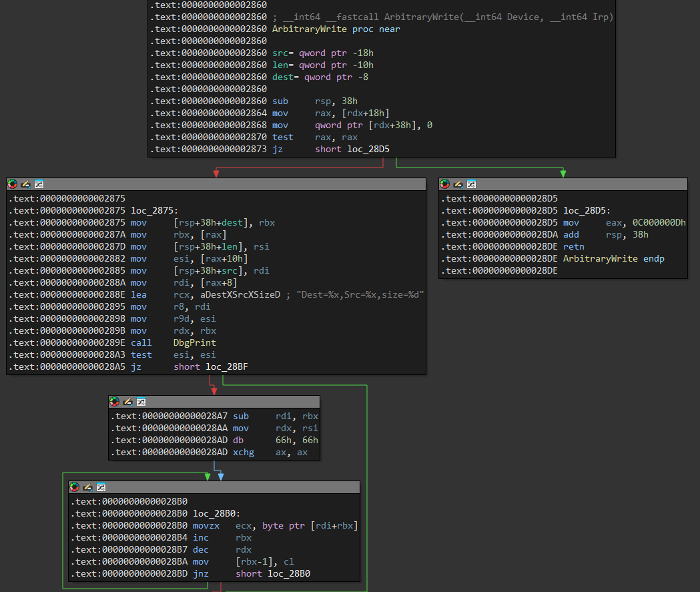Image resolution: width=700 pixels, height=592 pixels.
Task: Select the retn instruction
Action: (574, 247)
